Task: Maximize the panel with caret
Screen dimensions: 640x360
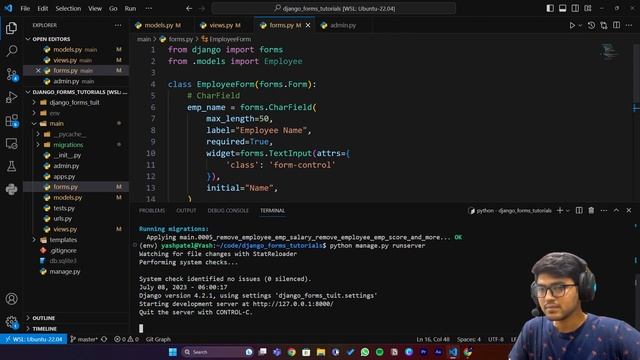Action: coord(616,211)
